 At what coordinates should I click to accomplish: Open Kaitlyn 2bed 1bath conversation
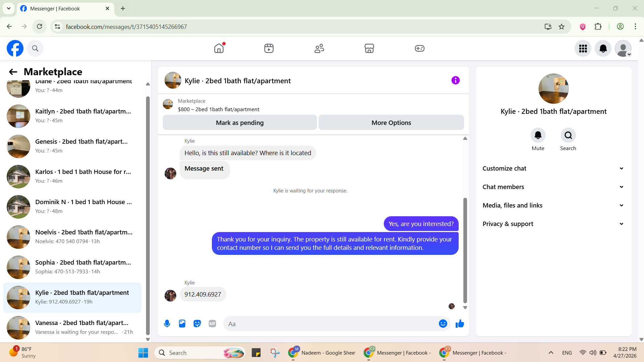[72, 116]
